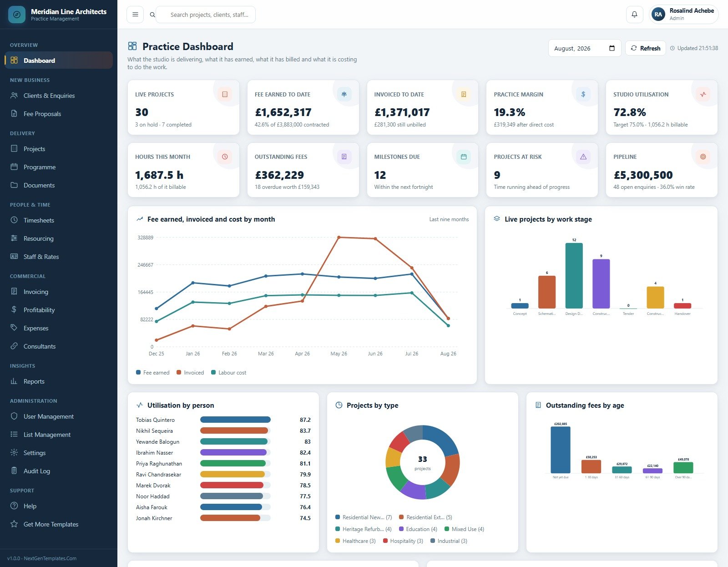The image size is (728, 567).
Task: Click the Invoiced To Date card icon
Action: click(x=464, y=94)
